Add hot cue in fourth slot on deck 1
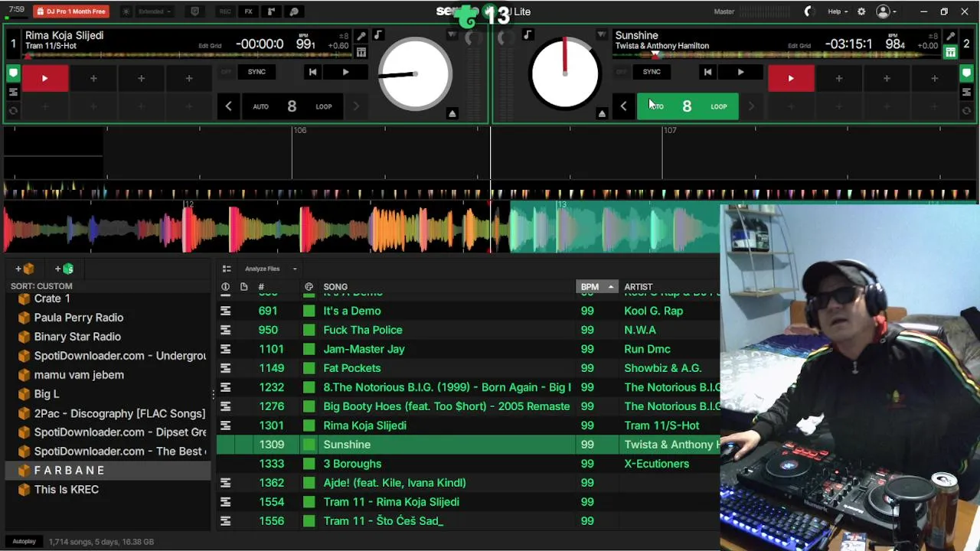Screen dimensions: 980x551 click(x=188, y=78)
